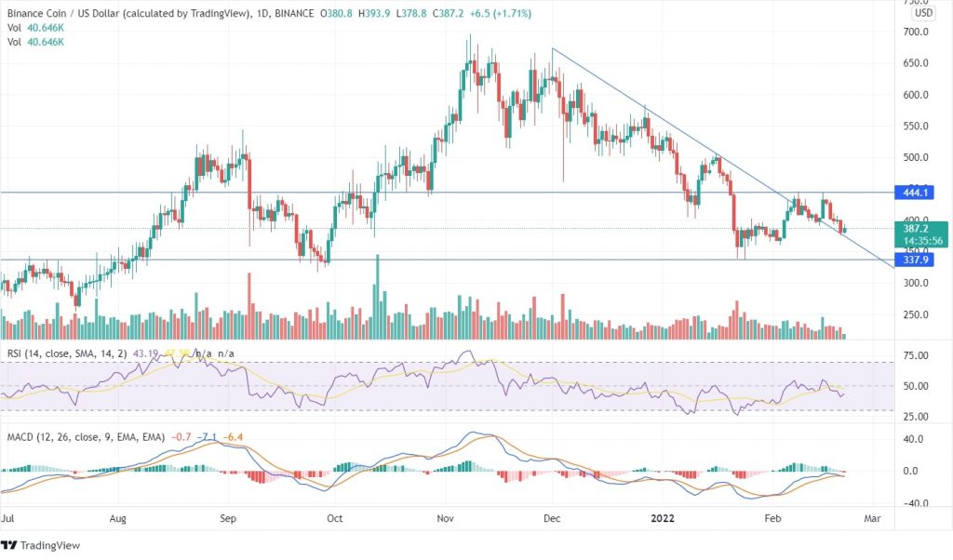This screenshot has height=560, width=953.
Task: Click the Jul label on time axis
Action: [x=7, y=518]
